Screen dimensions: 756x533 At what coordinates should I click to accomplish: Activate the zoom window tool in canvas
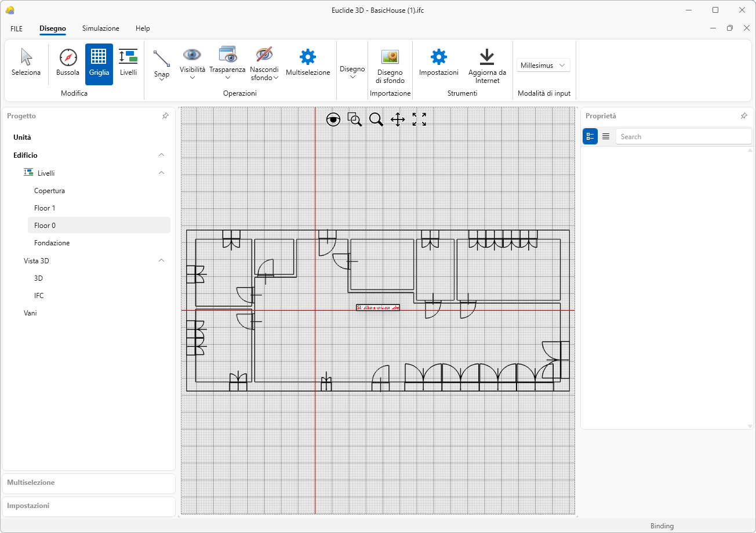click(x=355, y=119)
